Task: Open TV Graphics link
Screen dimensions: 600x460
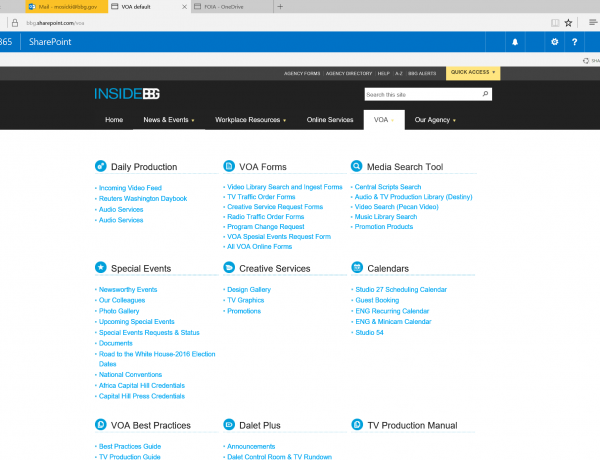Action: coord(246,300)
